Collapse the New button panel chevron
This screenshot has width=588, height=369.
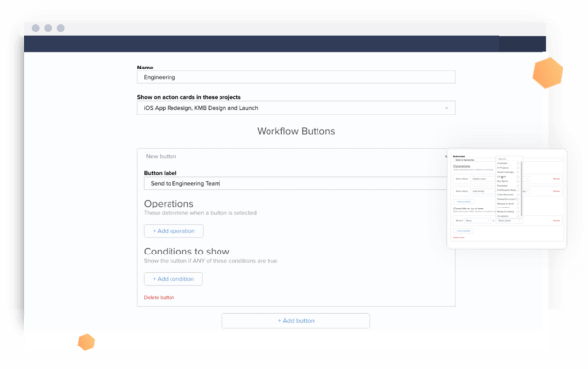pos(446,156)
